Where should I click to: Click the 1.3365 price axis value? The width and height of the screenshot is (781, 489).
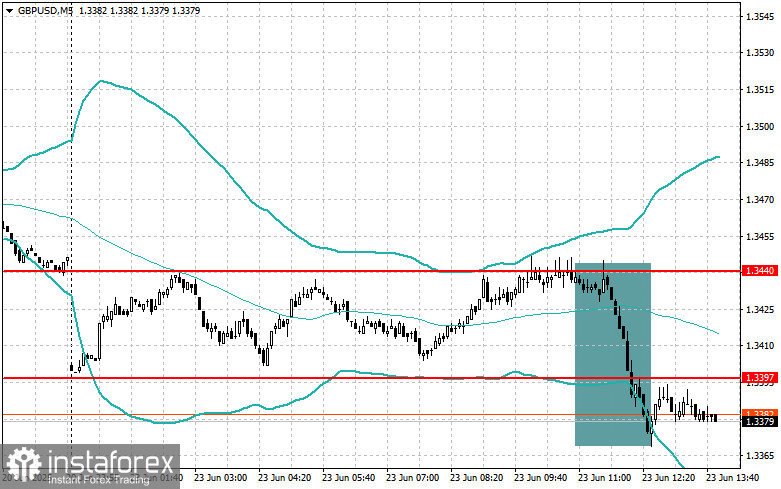coord(760,456)
